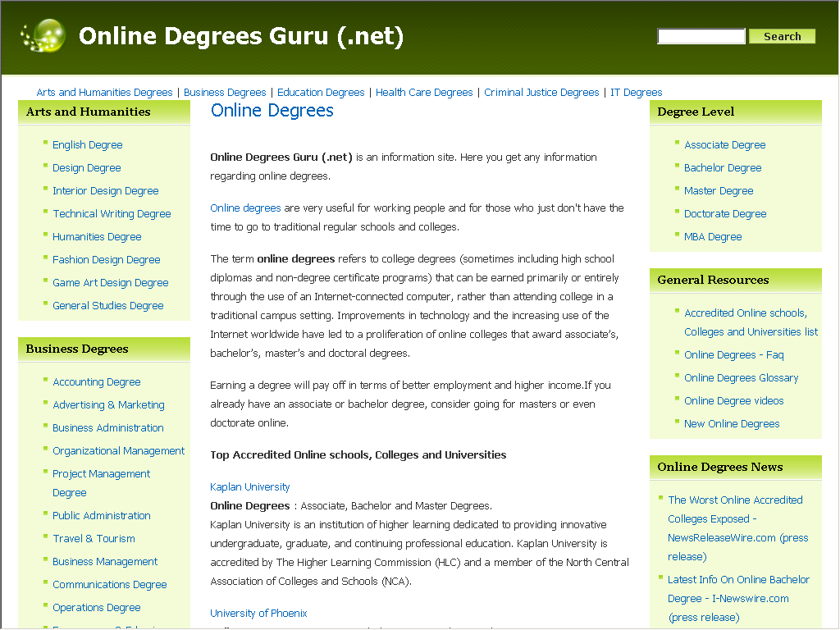Select Associate Degree link

[725, 144]
